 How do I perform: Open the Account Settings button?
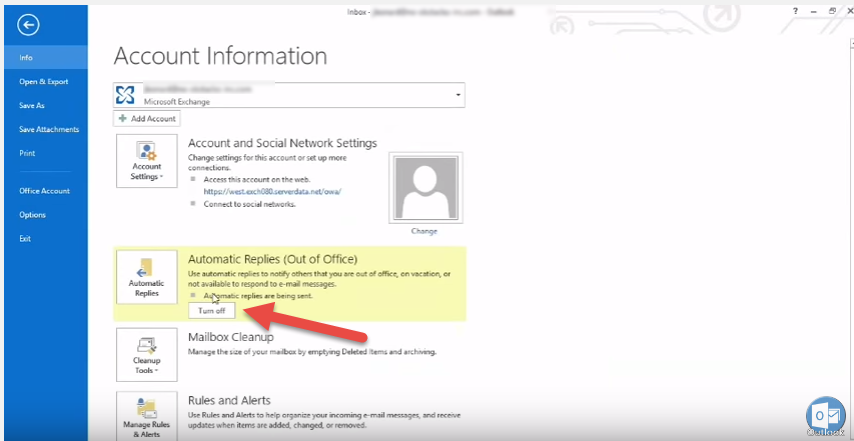pos(147,161)
